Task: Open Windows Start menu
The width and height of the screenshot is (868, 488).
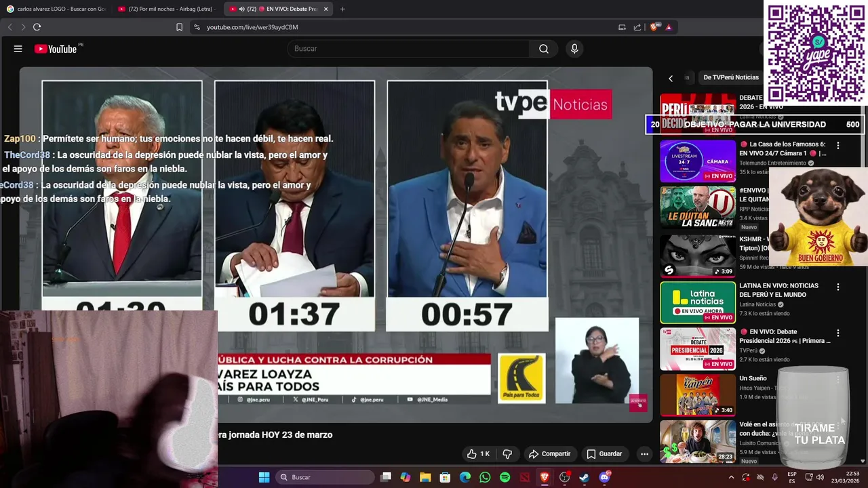Action: 264,477
